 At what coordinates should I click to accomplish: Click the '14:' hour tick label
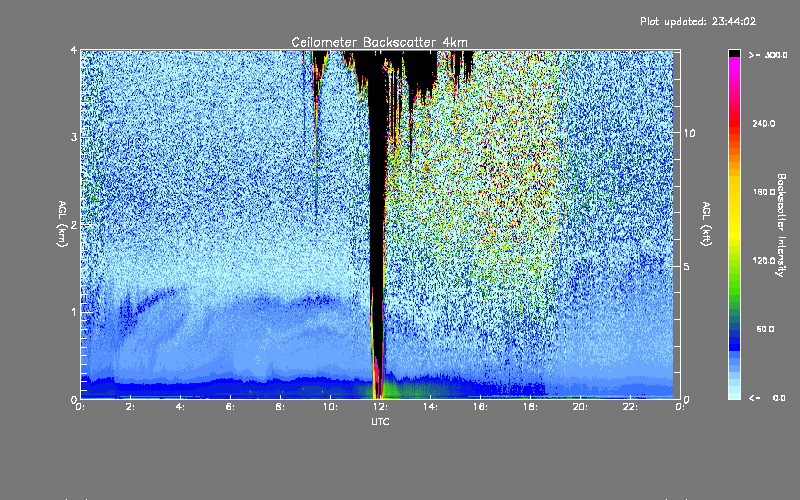[430, 407]
